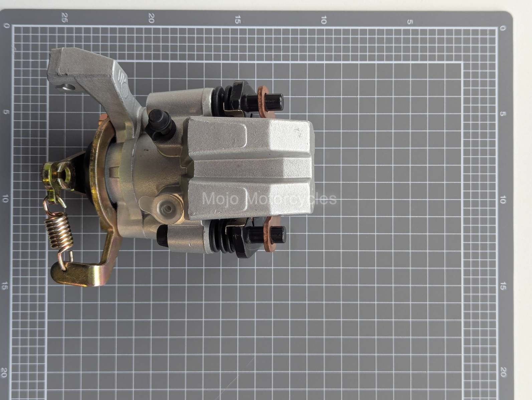Click the number 20 on top ruler
The height and width of the screenshot is (400, 532).
(151, 18)
